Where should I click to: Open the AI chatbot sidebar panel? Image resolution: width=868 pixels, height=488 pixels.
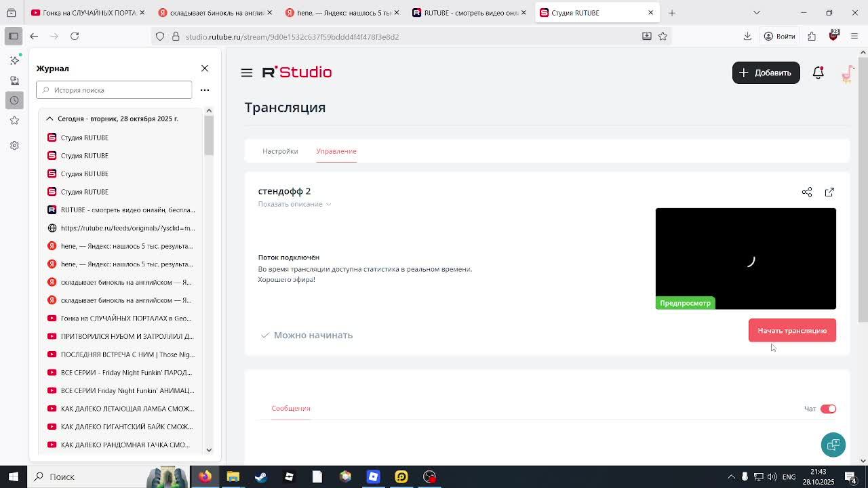[x=14, y=60]
